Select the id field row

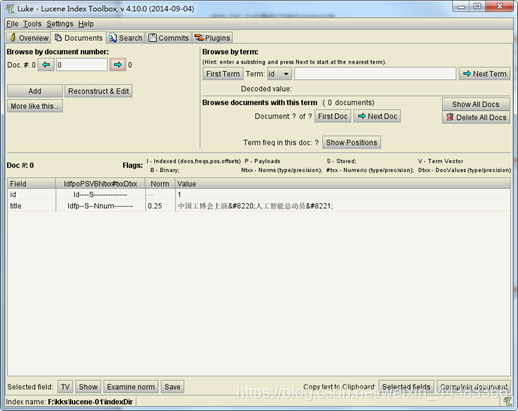pyautogui.click(x=259, y=195)
